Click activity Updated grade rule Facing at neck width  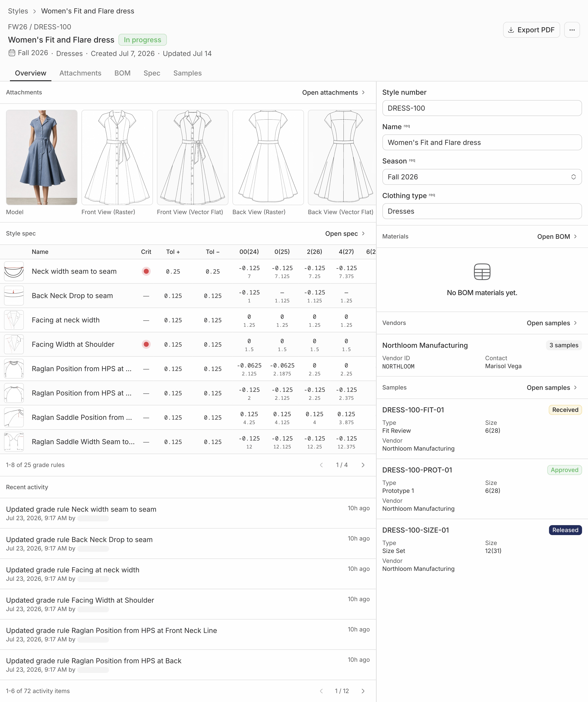(x=73, y=570)
